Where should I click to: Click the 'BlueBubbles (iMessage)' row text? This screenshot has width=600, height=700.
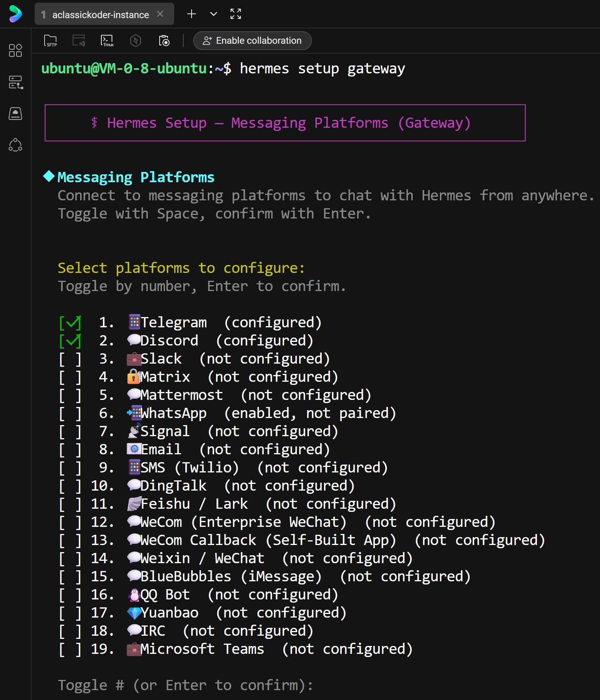click(x=231, y=577)
